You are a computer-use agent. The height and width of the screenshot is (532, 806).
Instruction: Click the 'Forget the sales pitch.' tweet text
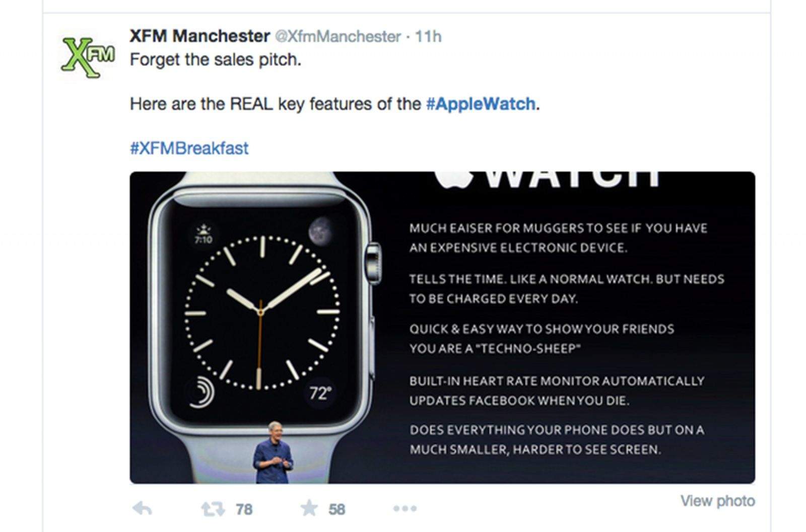tap(215, 59)
